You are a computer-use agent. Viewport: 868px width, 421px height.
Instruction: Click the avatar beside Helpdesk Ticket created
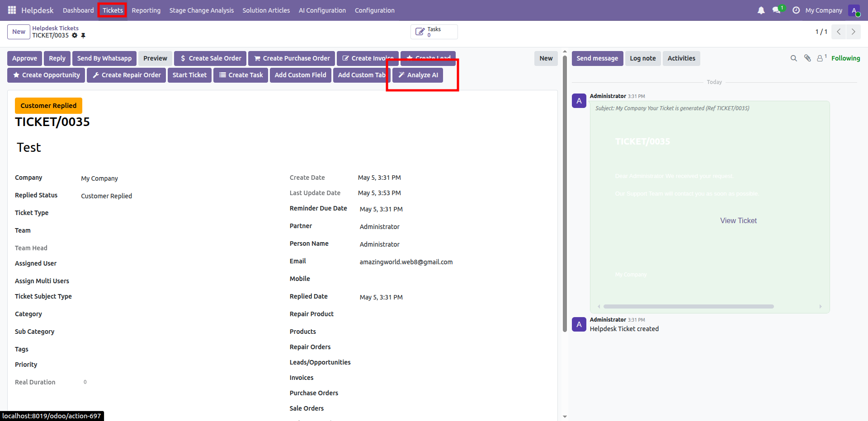click(579, 324)
